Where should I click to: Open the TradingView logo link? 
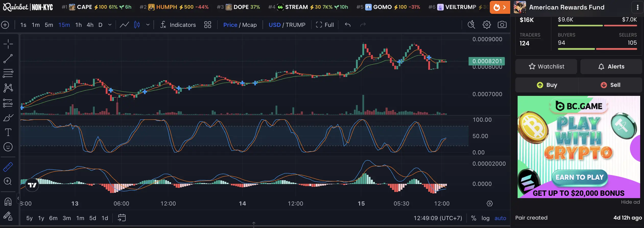pyautogui.click(x=32, y=185)
